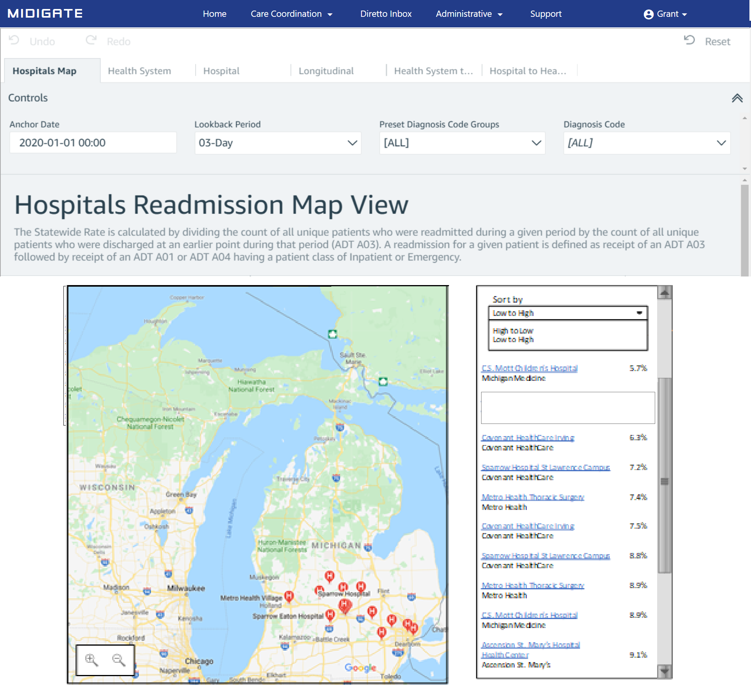The height and width of the screenshot is (700, 751).
Task: Open the Care Coordination menu
Action: pyautogui.click(x=291, y=14)
